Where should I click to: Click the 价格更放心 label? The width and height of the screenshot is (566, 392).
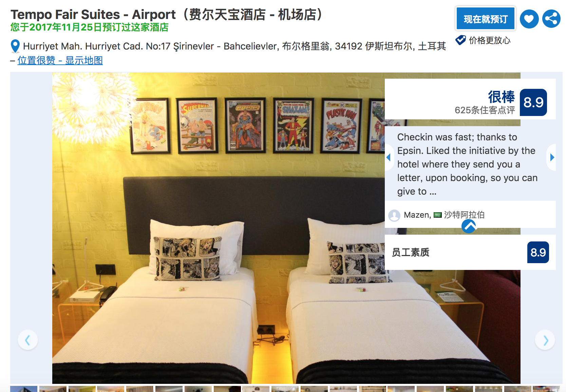pyautogui.click(x=490, y=40)
